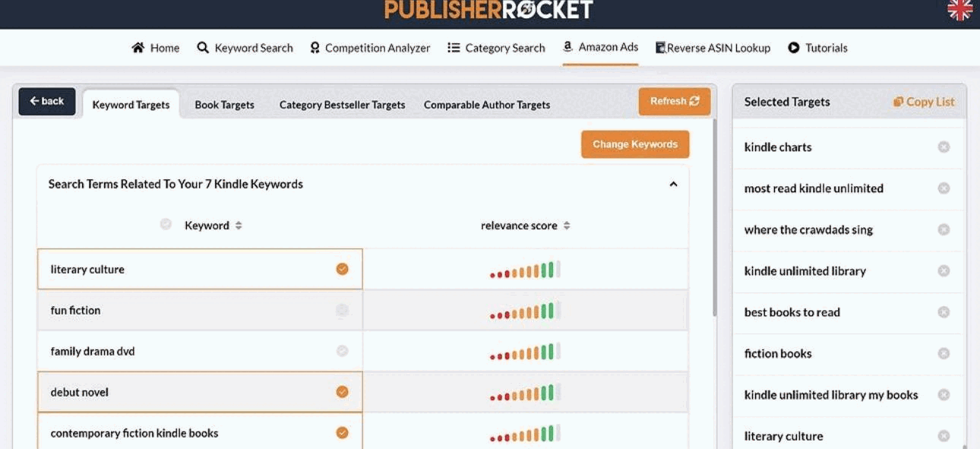
Task: Go to Keyword Search
Action: coord(245,48)
